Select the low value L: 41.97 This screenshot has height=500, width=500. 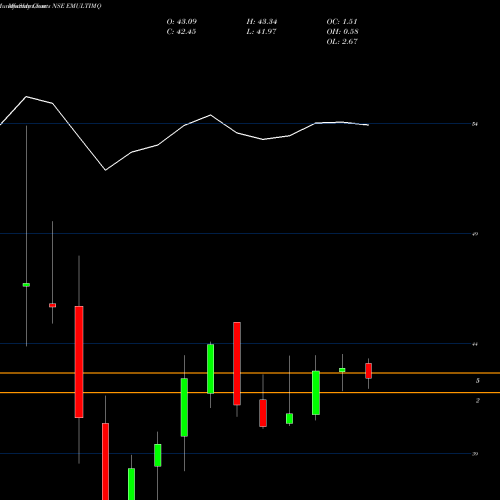(x=261, y=32)
